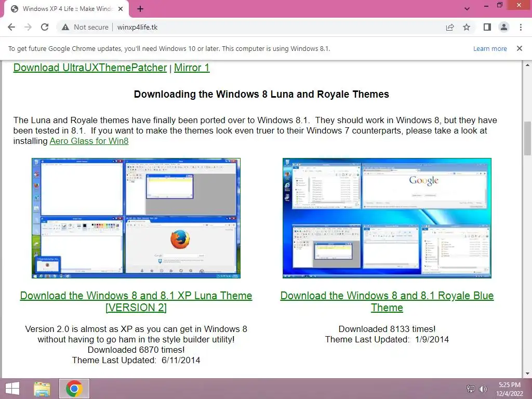Open a new tab with plus button
The image size is (532, 399).
click(x=140, y=9)
